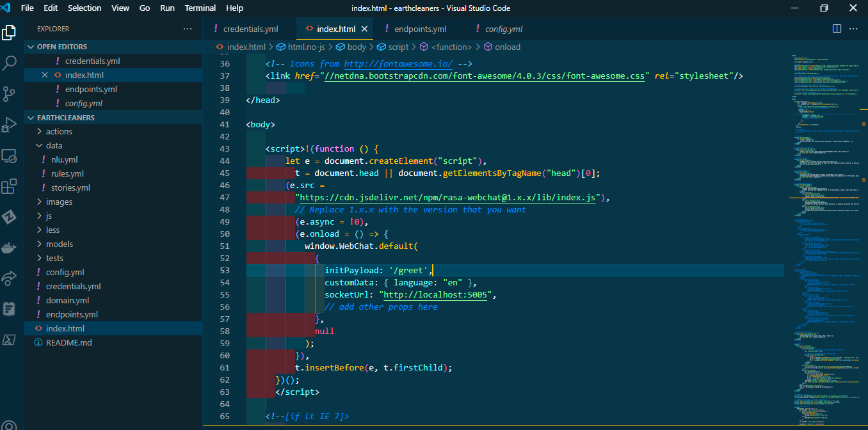Click the word null on line 58

(325, 331)
